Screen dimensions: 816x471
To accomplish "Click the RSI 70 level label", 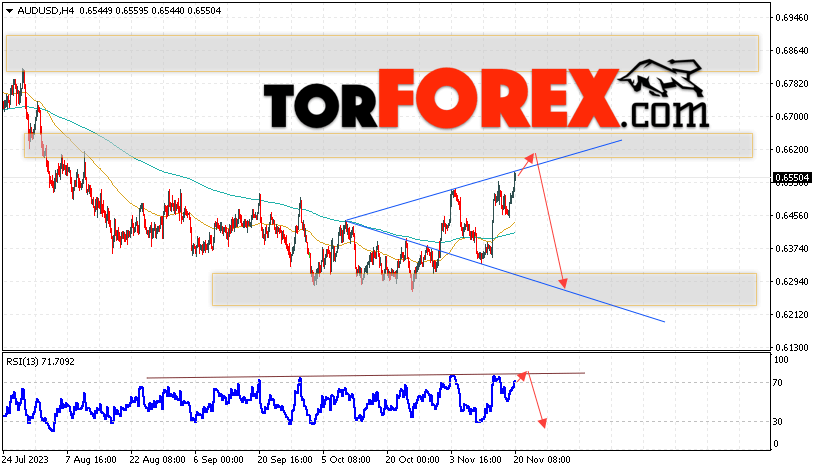I will tap(777, 383).
